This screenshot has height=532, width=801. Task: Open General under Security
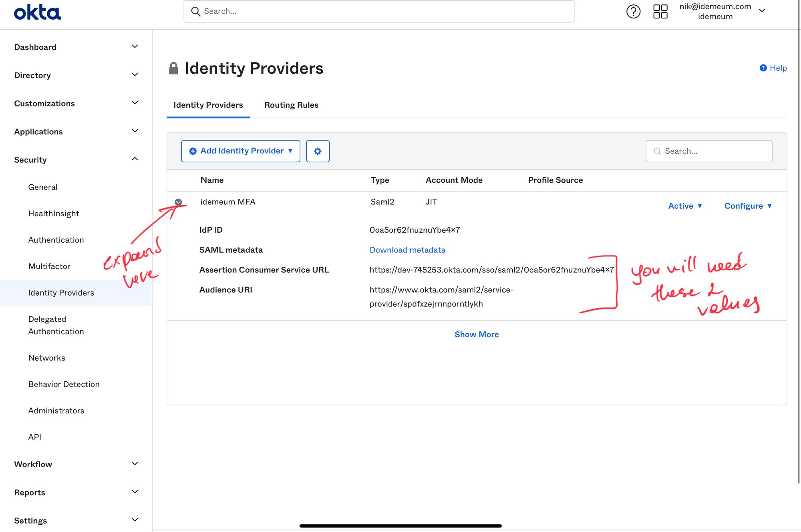43,187
